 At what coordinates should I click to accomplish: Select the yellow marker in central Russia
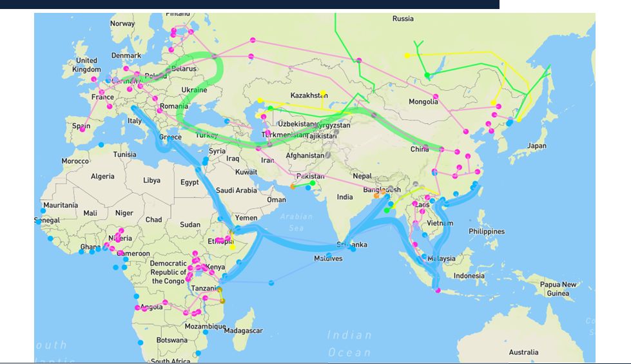[407, 55]
